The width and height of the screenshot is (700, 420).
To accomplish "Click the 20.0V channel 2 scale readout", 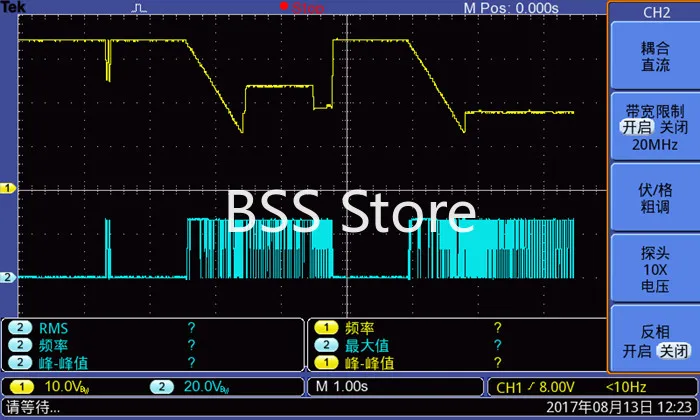I will pos(207,387).
